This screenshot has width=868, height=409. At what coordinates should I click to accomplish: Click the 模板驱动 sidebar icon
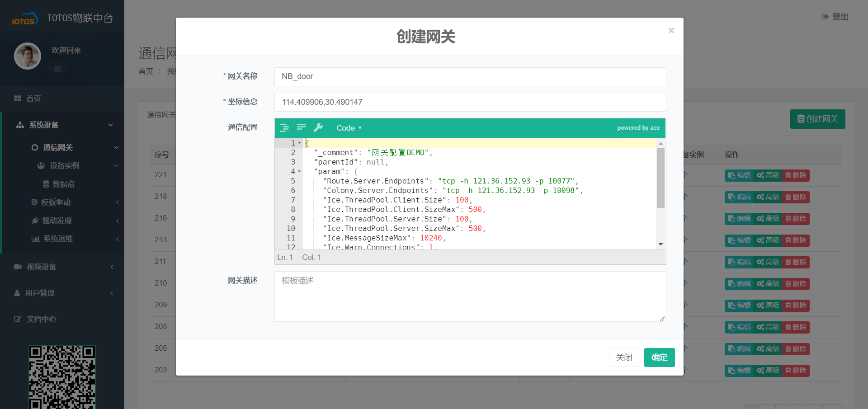click(x=36, y=202)
